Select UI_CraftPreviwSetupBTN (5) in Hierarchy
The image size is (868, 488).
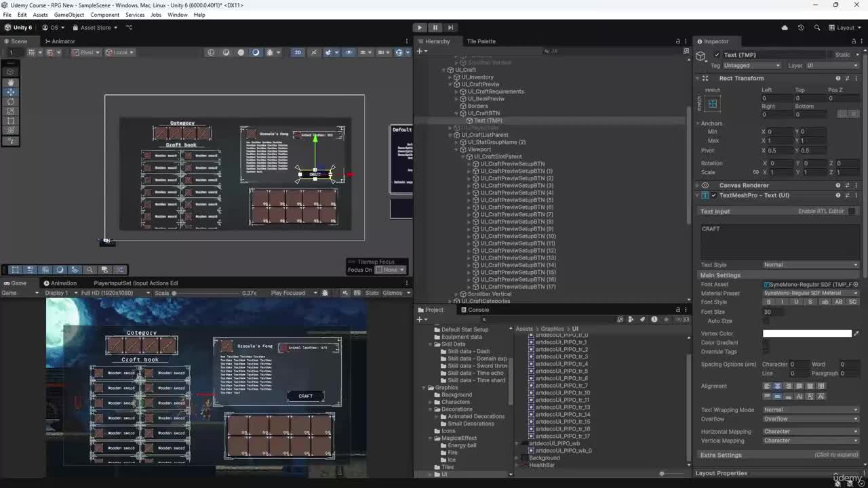point(517,200)
